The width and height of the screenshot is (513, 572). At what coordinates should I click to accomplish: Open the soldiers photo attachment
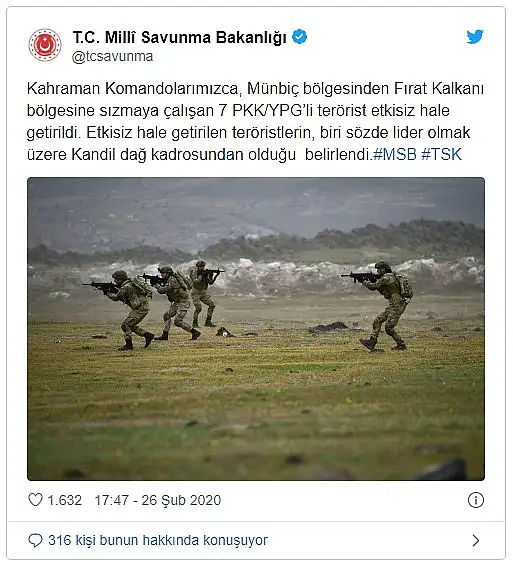[x=256, y=329]
